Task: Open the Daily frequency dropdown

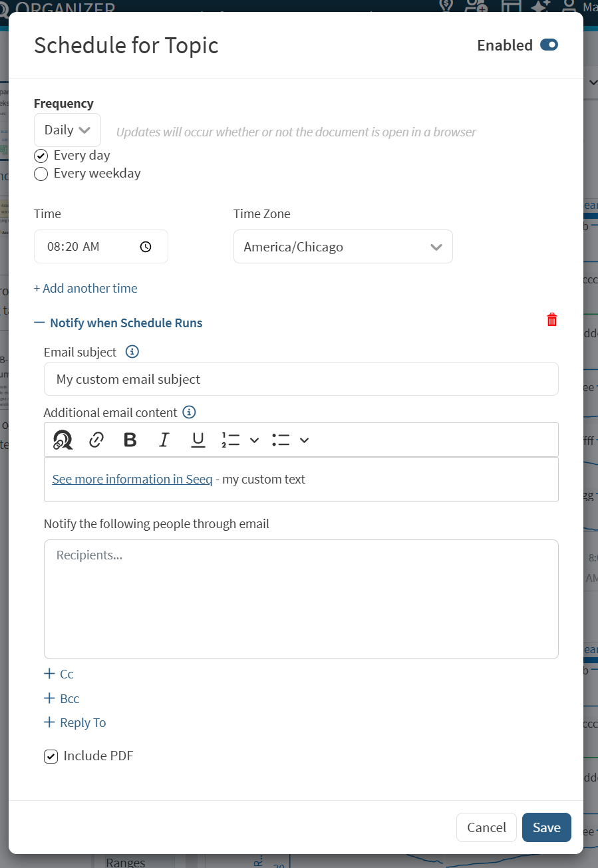Action: (x=67, y=130)
